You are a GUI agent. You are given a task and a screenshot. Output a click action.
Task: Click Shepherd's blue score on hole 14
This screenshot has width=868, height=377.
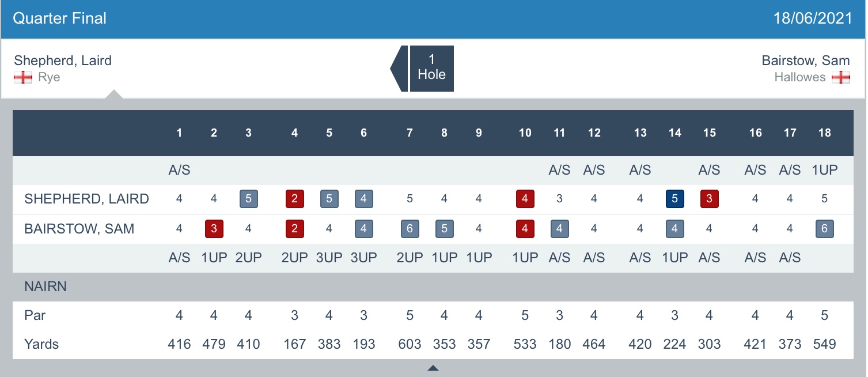(x=674, y=199)
